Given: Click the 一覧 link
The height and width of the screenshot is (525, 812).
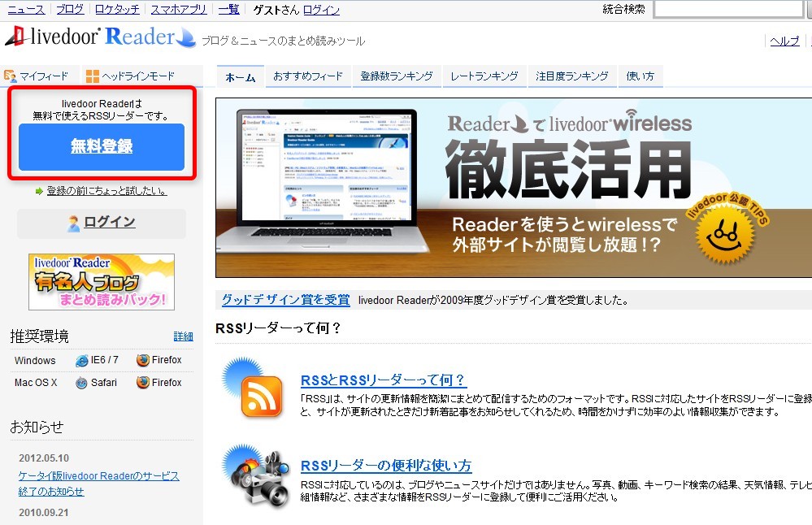Looking at the screenshot, I should [229, 9].
